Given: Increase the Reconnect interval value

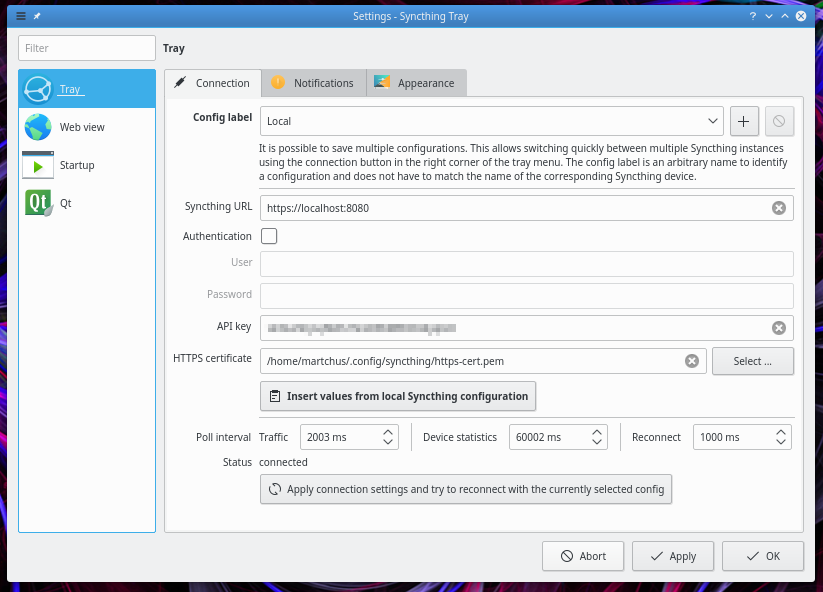Looking at the screenshot, I should (780, 432).
